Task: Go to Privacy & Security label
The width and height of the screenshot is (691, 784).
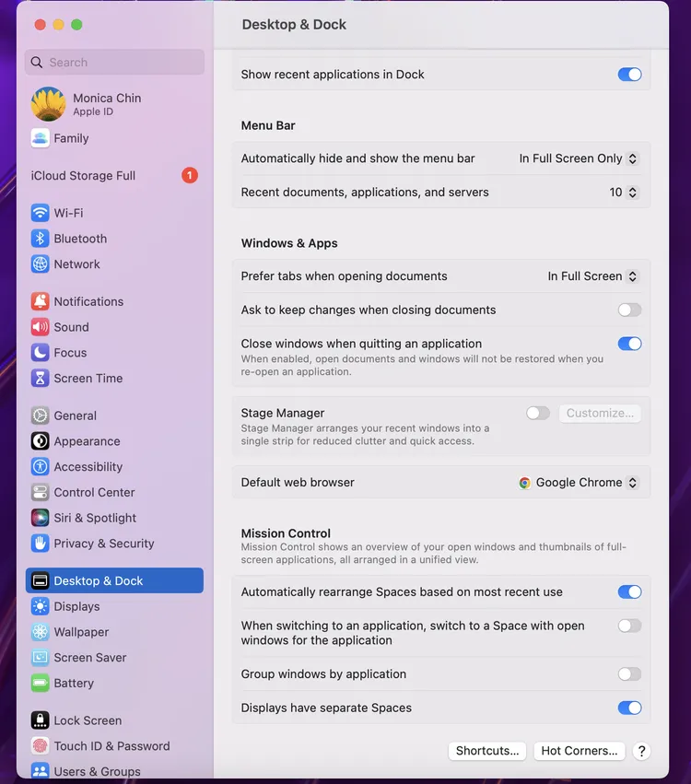Action: (104, 544)
